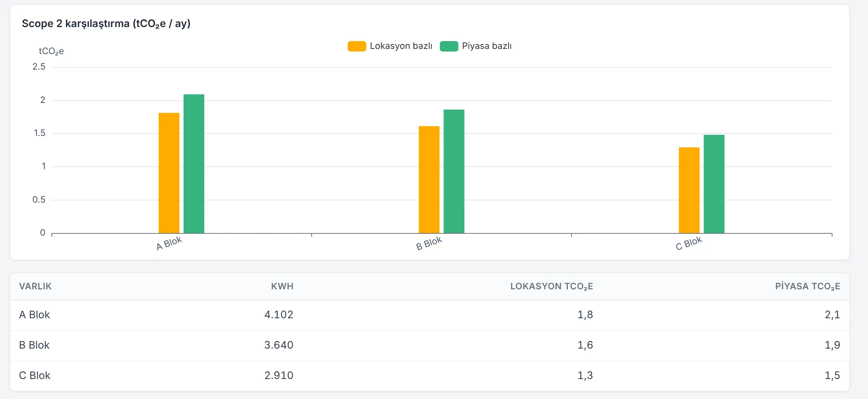Click the Piyasa bazlı legend label
This screenshot has width=868, height=399.
(487, 46)
